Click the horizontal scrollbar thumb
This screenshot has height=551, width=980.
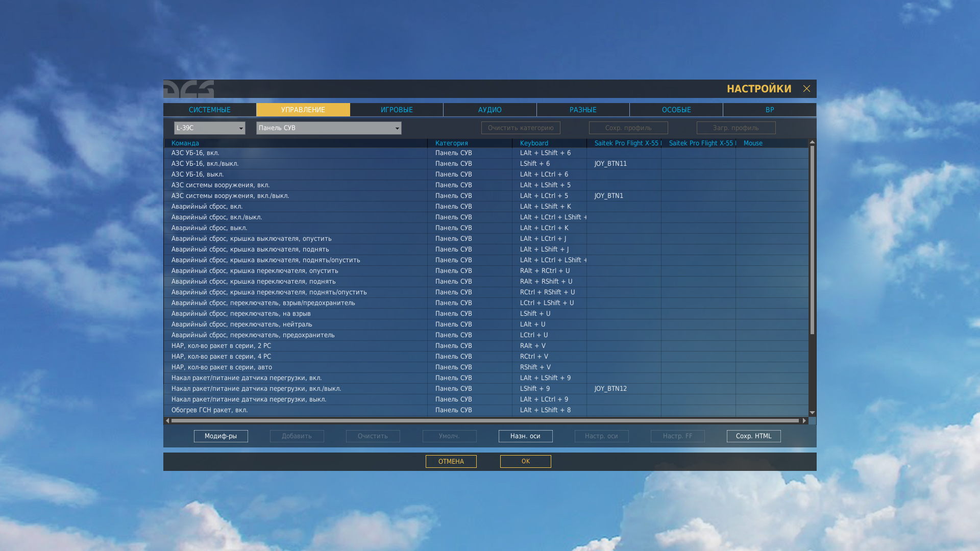(485, 421)
